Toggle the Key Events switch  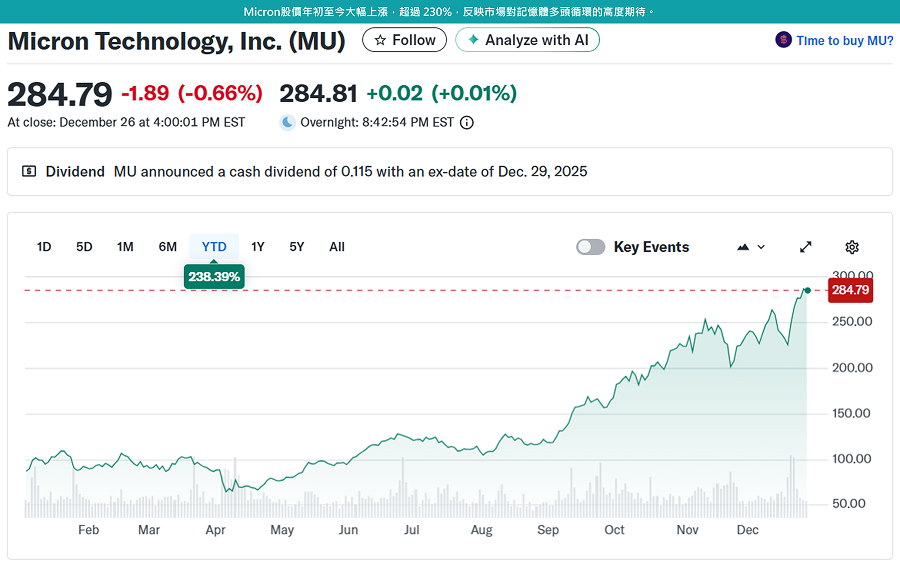590,247
